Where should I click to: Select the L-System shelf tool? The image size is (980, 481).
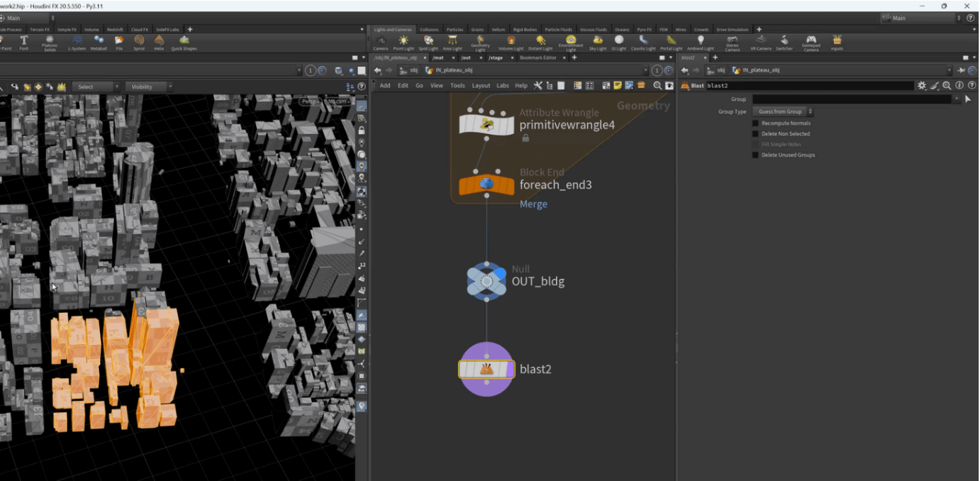76,43
